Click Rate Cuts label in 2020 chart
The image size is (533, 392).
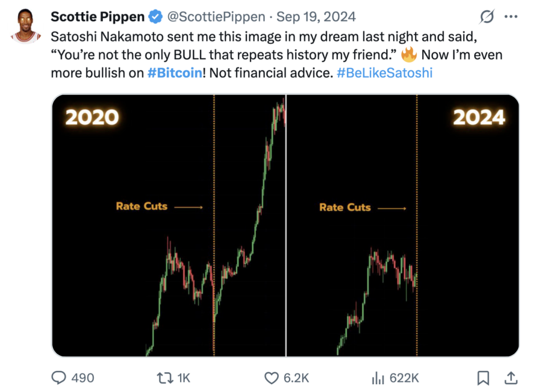pos(142,206)
